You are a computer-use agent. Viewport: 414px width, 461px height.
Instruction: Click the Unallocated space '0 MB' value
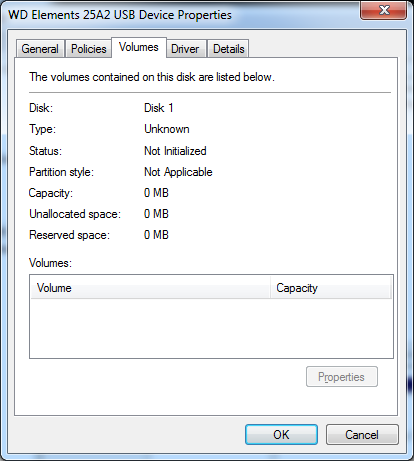[x=156, y=214]
